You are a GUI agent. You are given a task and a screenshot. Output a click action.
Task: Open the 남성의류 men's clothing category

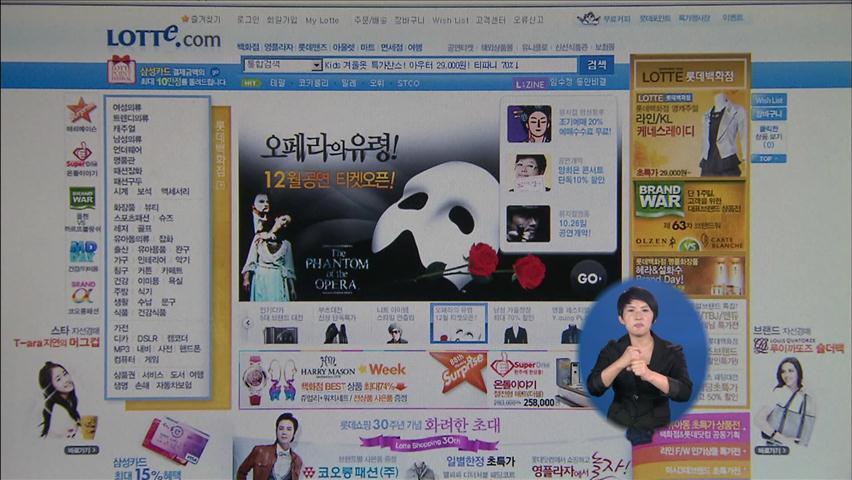pos(127,139)
